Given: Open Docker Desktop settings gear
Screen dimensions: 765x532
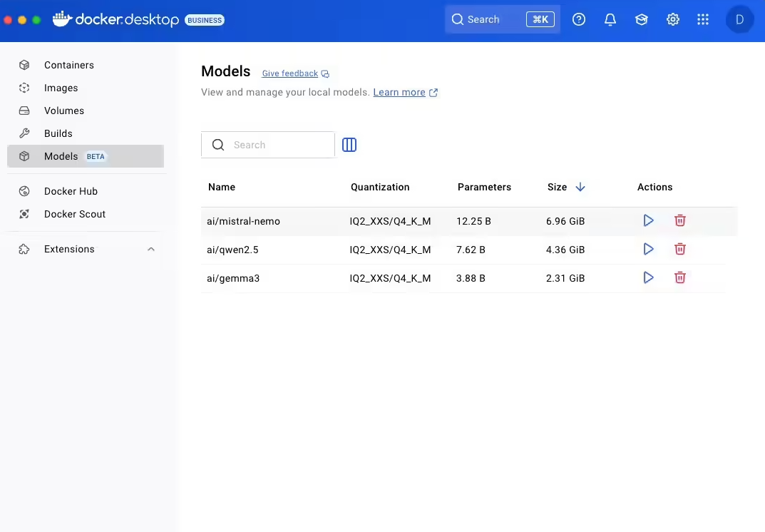Looking at the screenshot, I should pyautogui.click(x=673, y=19).
